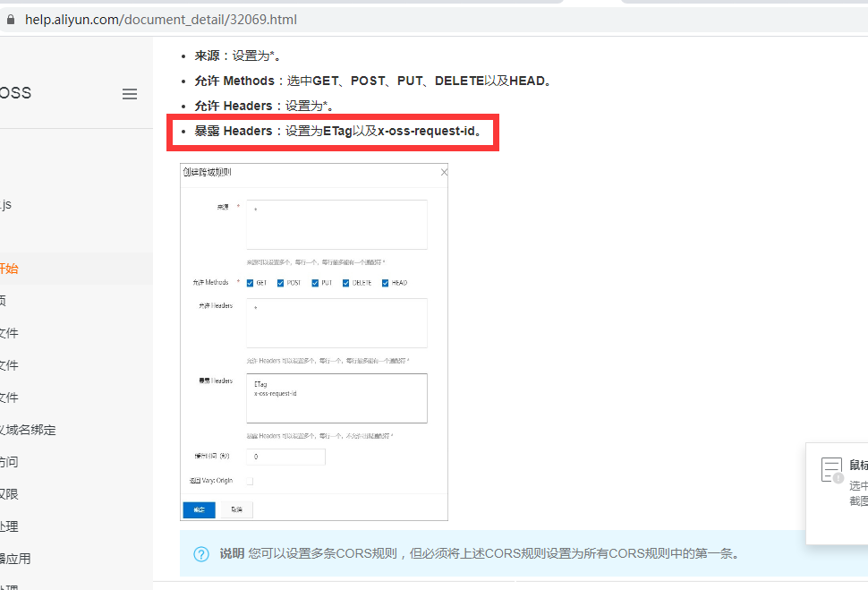Click the OSS logo in the sidebar
This screenshot has height=590, width=868.
coord(15,93)
